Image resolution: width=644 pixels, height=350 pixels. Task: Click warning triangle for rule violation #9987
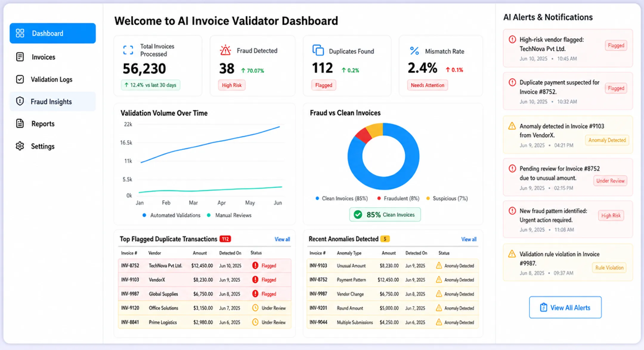512,254
